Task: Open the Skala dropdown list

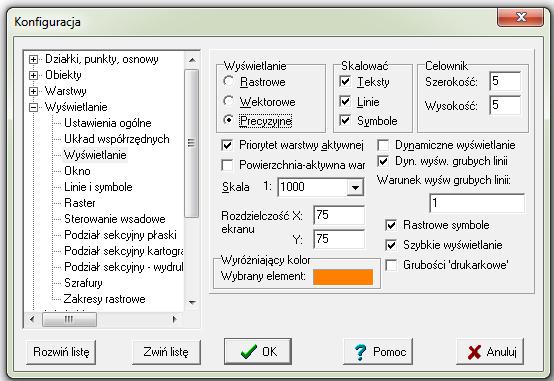Action: [x=355, y=187]
